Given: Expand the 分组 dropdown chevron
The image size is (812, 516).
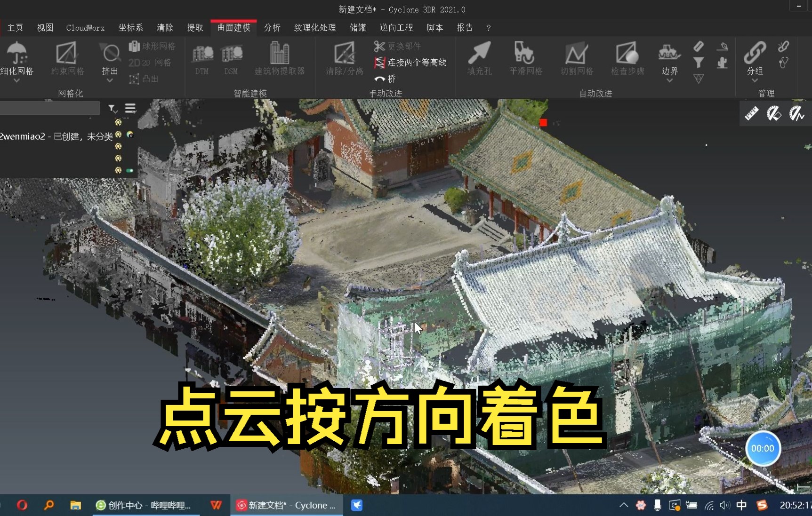Looking at the screenshot, I should [x=755, y=81].
